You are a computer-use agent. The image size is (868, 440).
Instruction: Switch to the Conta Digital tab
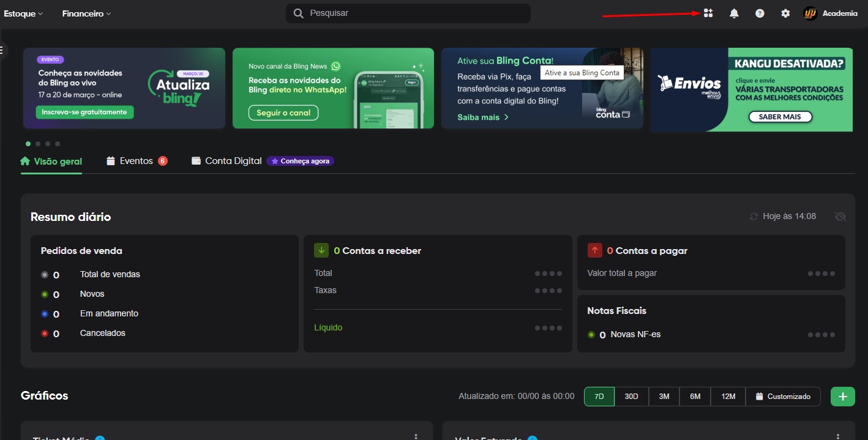pyautogui.click(x=233, y=161)
